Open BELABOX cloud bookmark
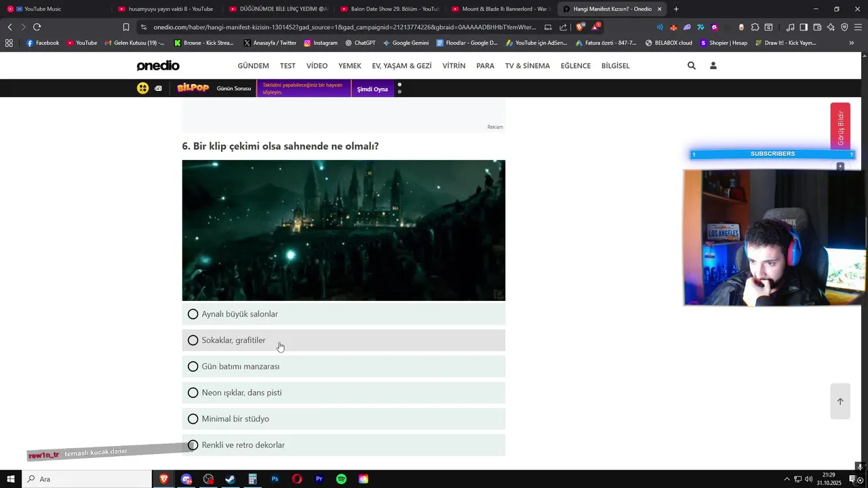Viewport: 868px width, 488px height. coord(669,43)
